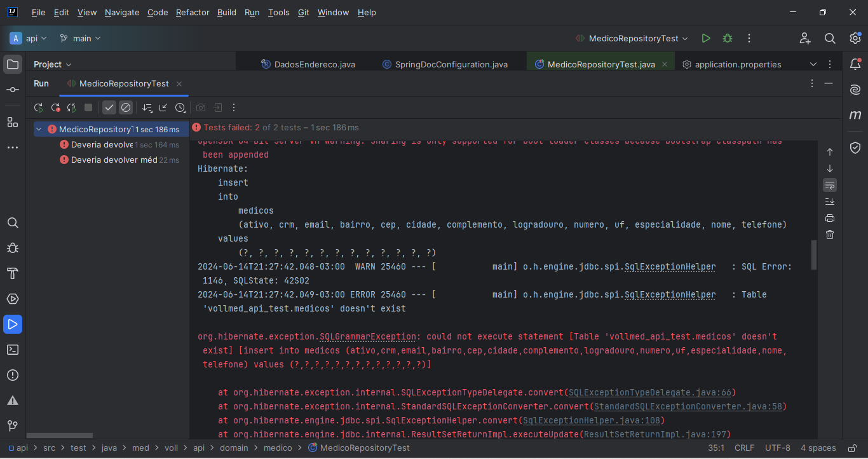Open Code With Me collaboration icon
868x459 pixels.
805,38
